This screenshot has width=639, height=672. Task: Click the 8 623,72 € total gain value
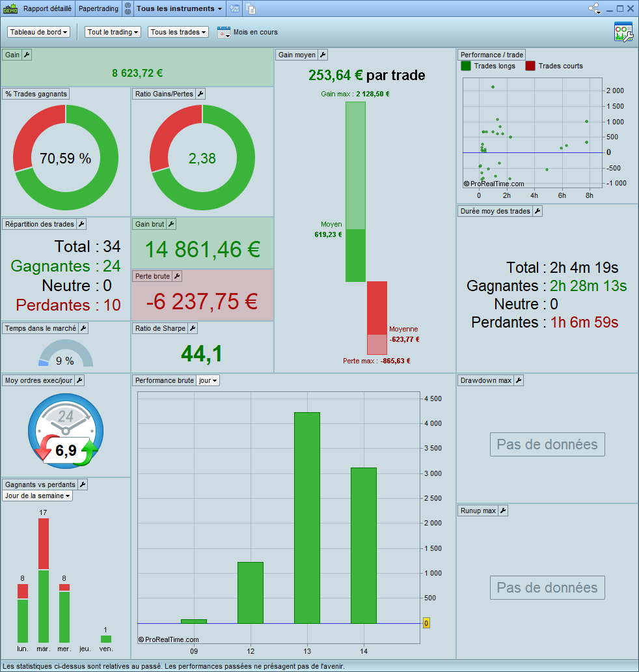point(137,74)
